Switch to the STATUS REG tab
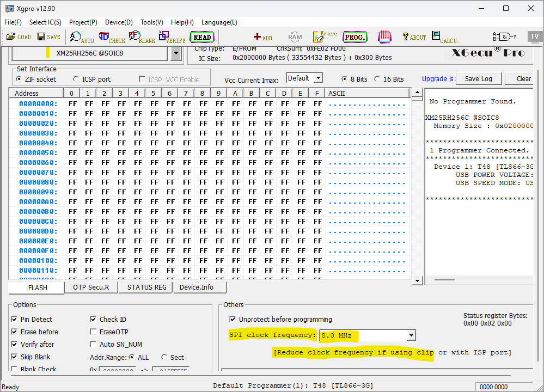The width and height of the screenshot is (544, 392). pos(146,287)
